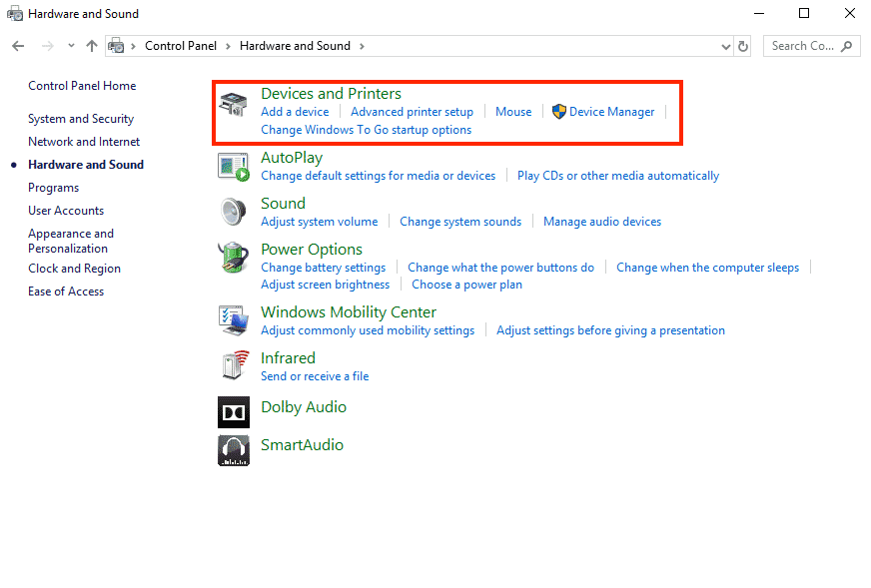This screenshot has height=588, width=871.
Task: Open the recent locations dropdown arrow
Action: point(71,46)
